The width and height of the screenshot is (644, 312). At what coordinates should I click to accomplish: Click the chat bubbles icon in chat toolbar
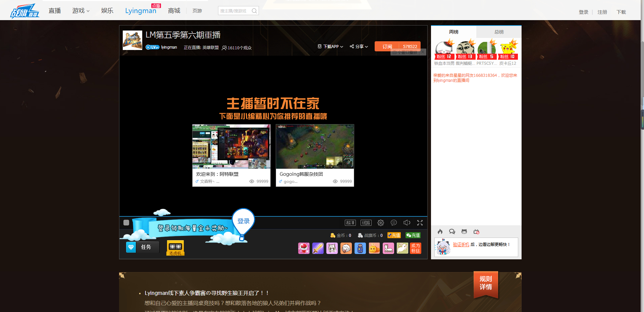[452, 231]
